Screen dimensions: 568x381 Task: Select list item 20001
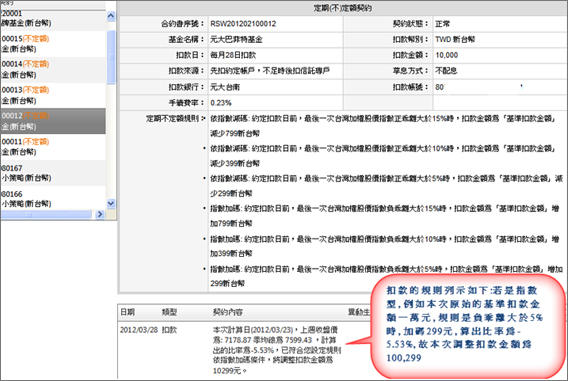(53, 19)
